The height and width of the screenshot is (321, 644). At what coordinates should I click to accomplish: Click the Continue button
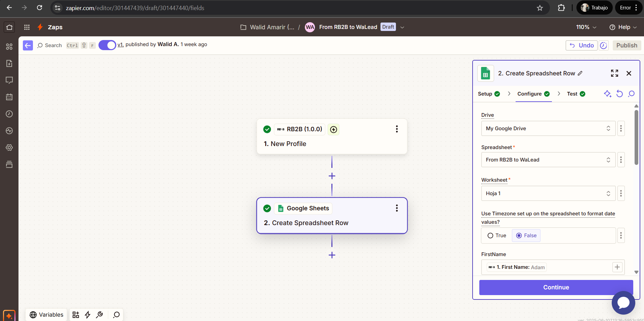(x=556, y=287)
